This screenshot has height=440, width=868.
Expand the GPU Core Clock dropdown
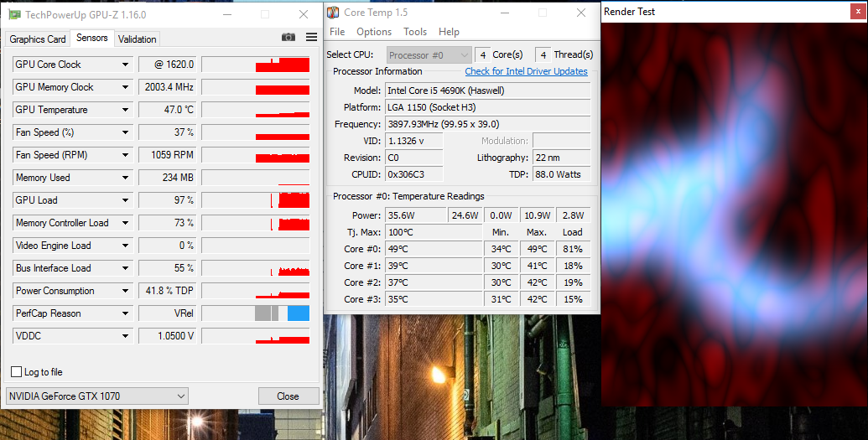tap(125, 65)
